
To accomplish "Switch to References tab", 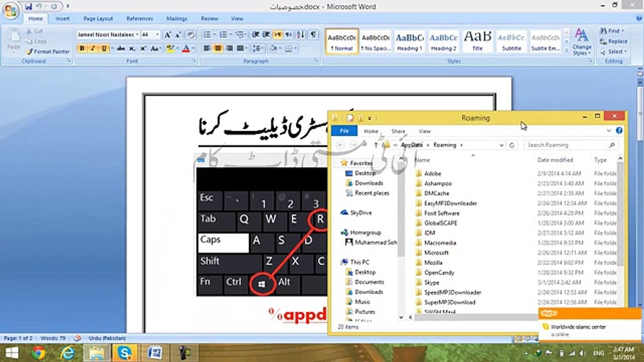I will pyautogui.click(x=140, y=19).
